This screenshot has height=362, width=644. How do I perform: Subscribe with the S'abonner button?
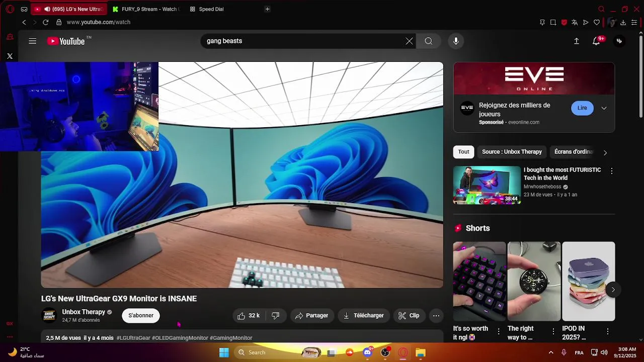pyautogui.click(x=141, y=316)
